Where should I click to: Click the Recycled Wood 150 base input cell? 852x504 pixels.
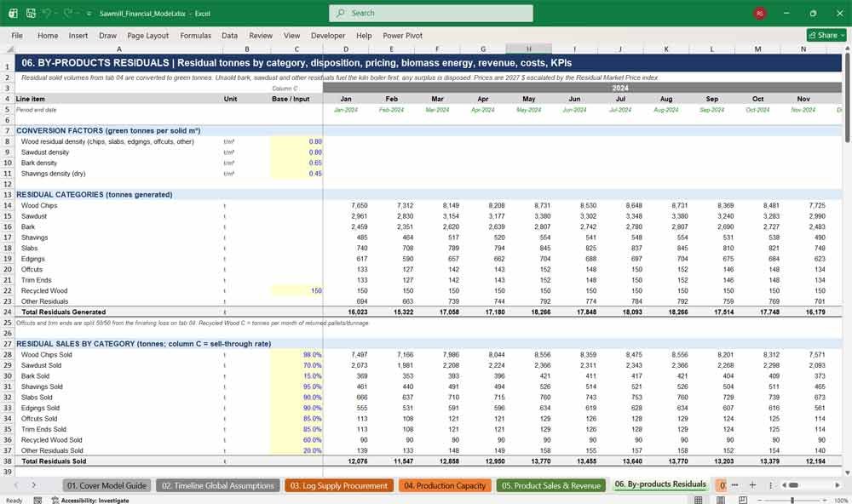point(296,290)
